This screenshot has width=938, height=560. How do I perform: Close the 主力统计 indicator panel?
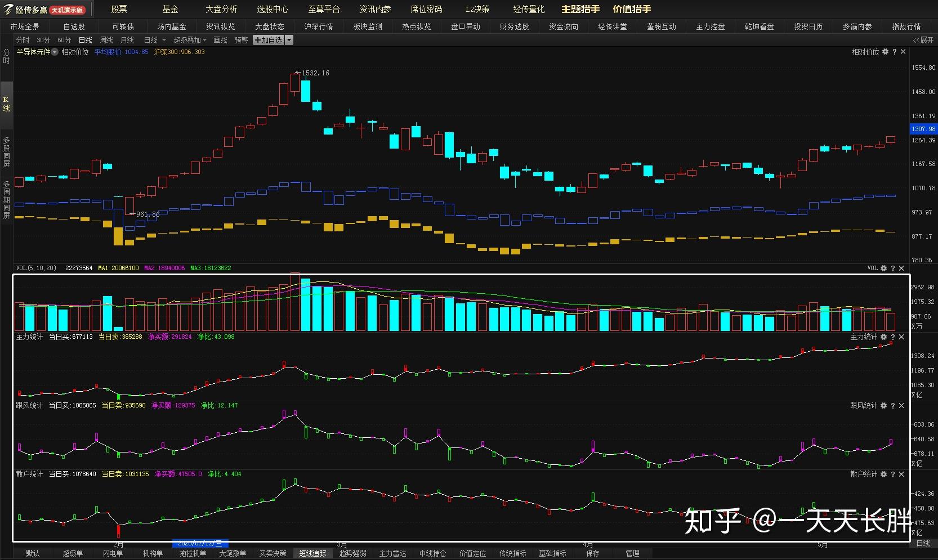(x=901, y=337)
